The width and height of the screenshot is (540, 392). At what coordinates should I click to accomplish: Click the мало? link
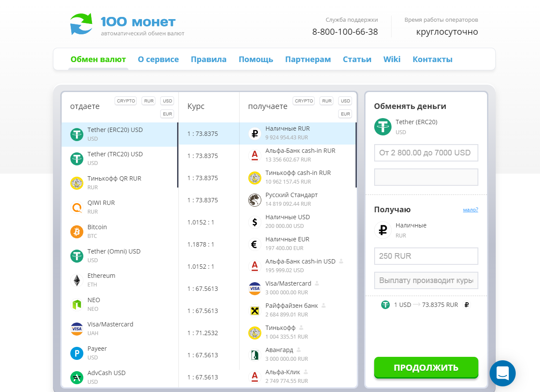point(471,210)
